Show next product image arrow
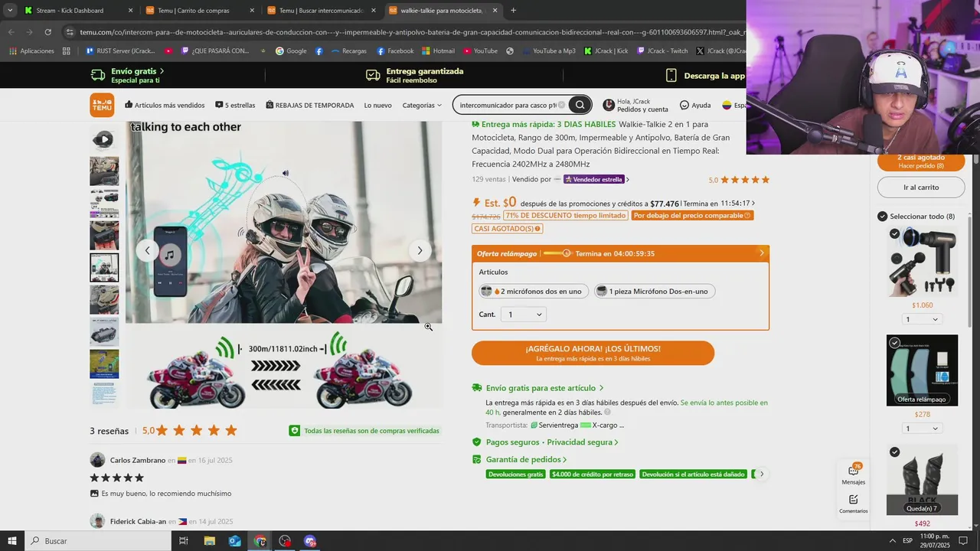This screenshot has width=980, height=551. [x=420, y=250]
